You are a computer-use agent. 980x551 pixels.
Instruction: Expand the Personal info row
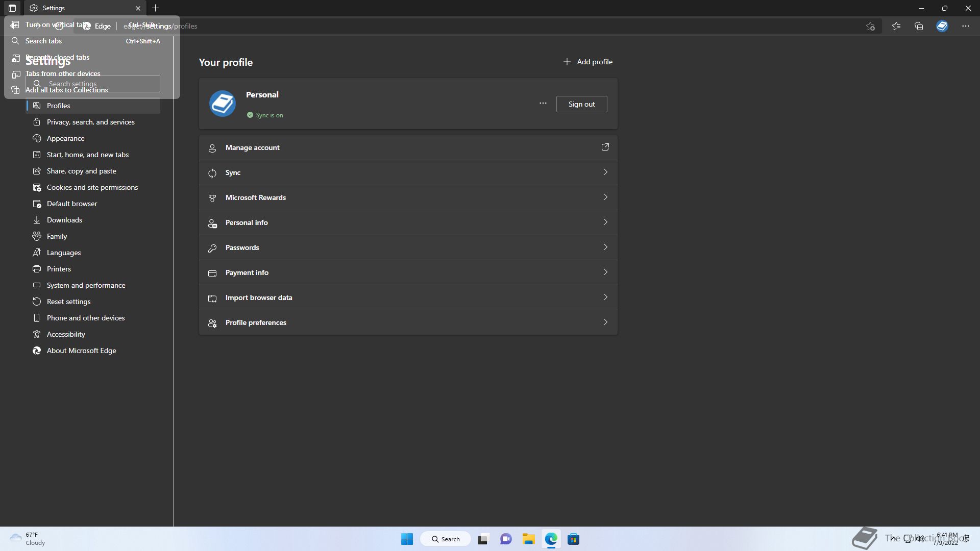pos(408,222)
